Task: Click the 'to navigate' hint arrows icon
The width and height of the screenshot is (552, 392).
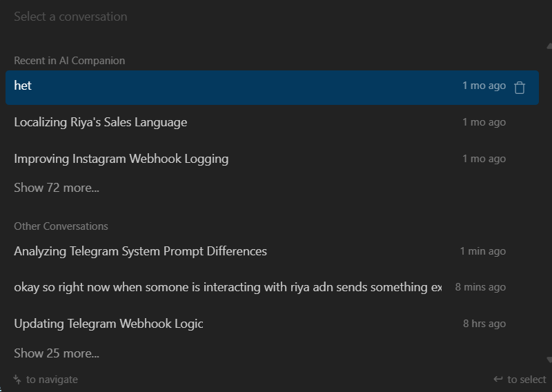Action: 17,380
